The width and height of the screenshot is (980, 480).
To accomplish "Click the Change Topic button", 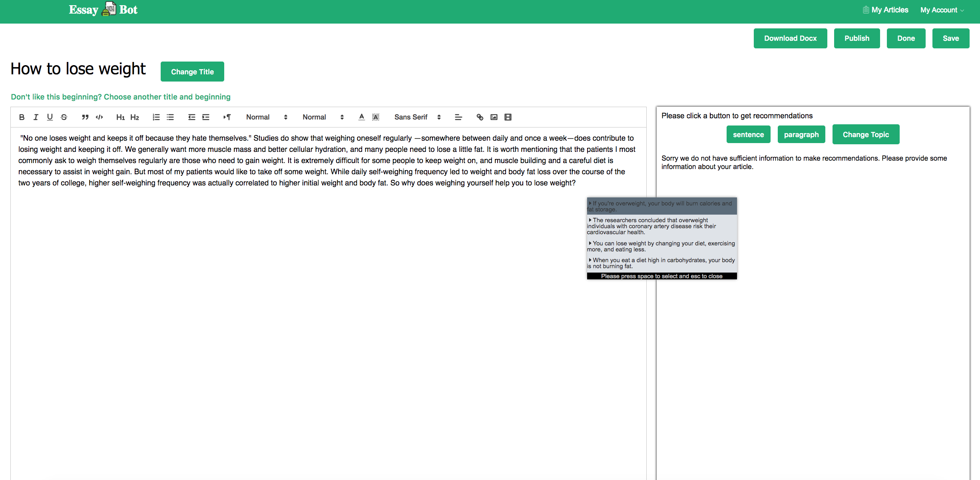I will coord(866,134).
